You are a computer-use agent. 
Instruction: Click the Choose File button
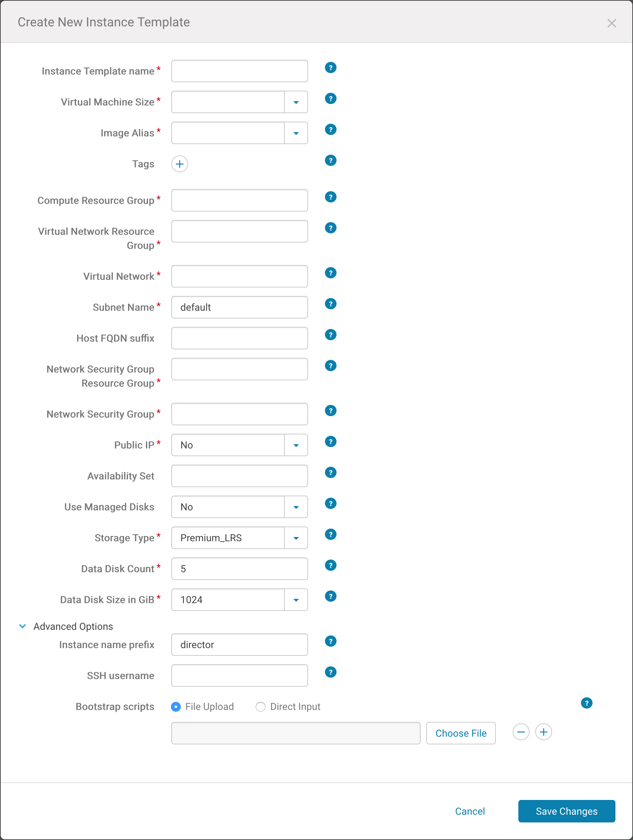click(460, 733)
